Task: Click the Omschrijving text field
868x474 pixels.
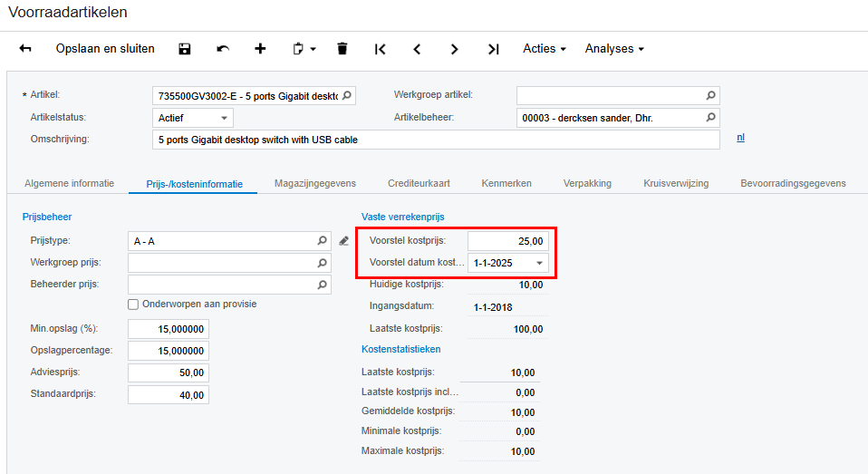Action: click(x=436, y=140)
